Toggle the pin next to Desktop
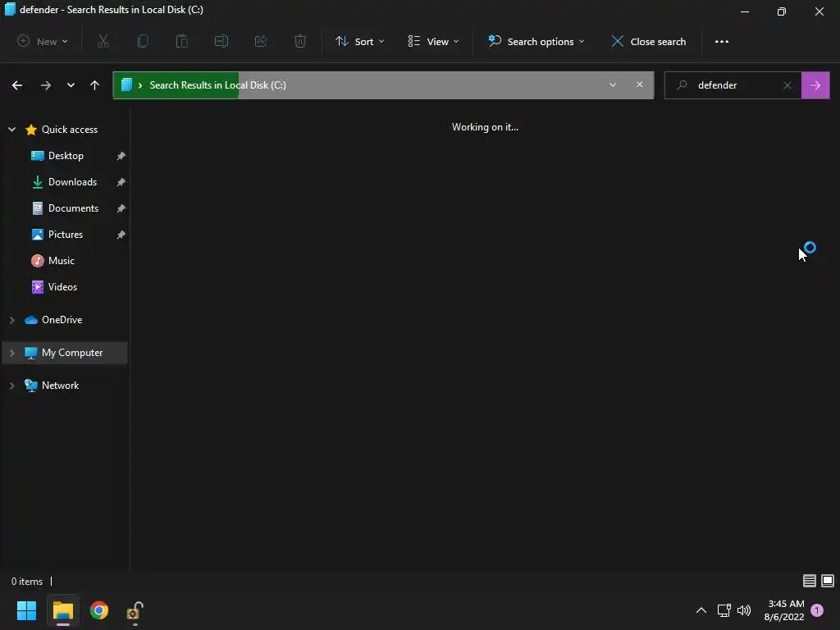The height and width of the screenshot is (630, 840). coord(121,156)
